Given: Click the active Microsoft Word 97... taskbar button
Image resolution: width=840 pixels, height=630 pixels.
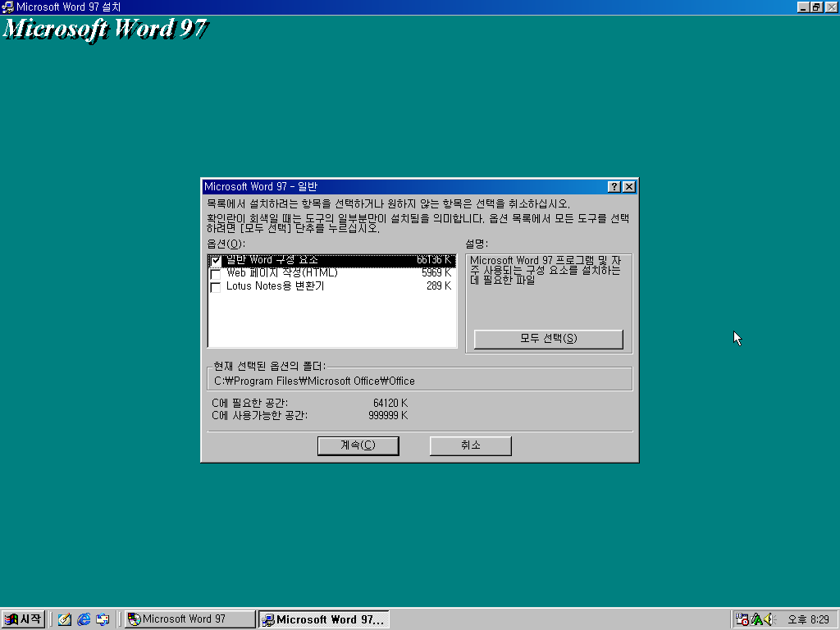Looking at the screenshot, I should (323, 619).
